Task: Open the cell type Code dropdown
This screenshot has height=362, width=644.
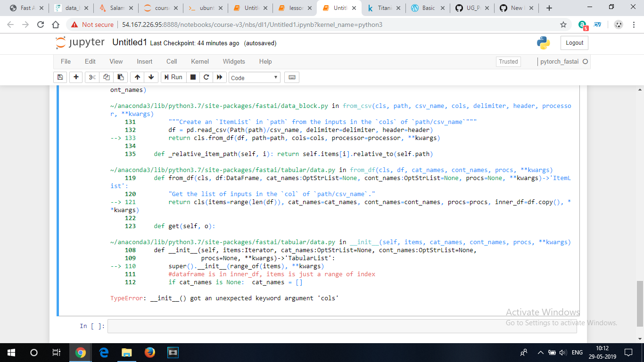Action: [x=255, y=78]
